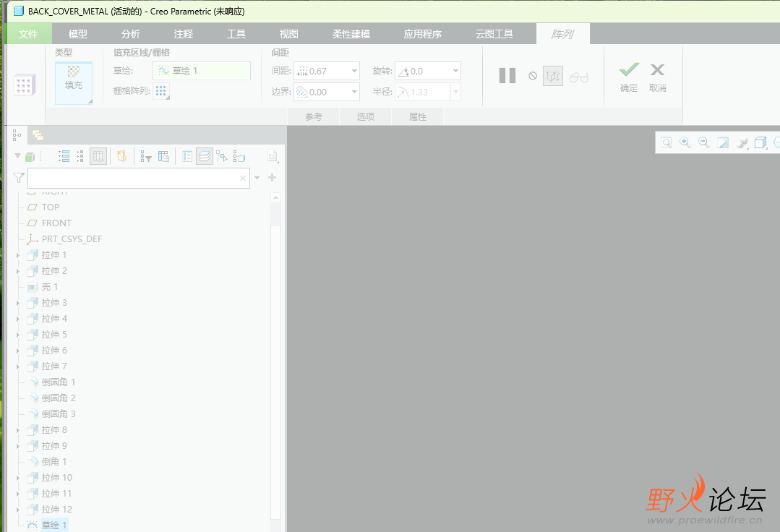
Task: Click the no-preview (禁止) icon
Action: (533, 76)
